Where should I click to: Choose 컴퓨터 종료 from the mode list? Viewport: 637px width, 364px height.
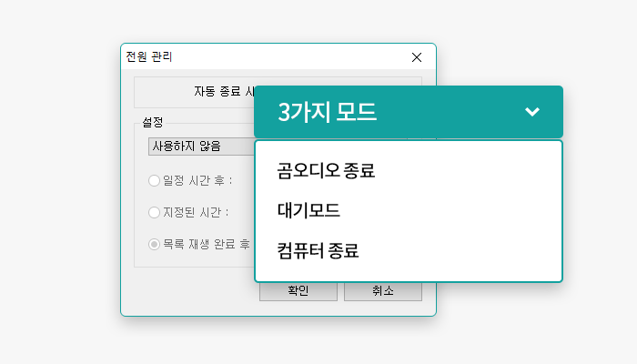point(318,250)
